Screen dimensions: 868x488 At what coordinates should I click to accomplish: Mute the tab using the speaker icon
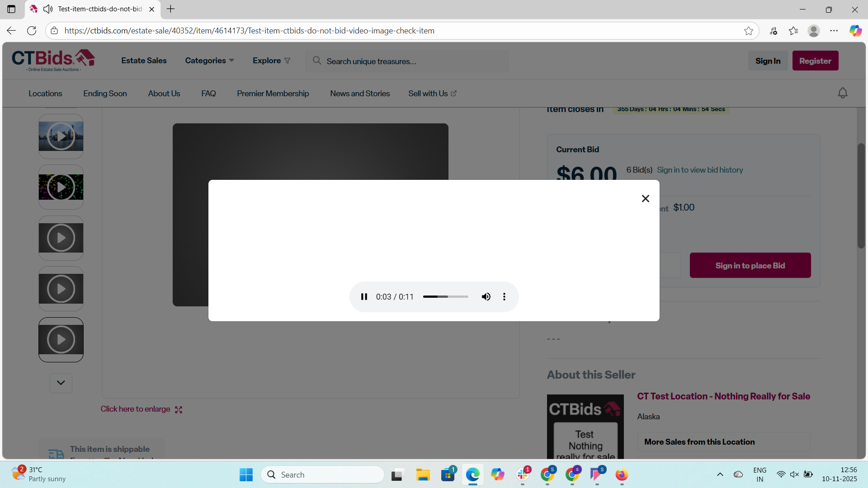coord(48,9)
